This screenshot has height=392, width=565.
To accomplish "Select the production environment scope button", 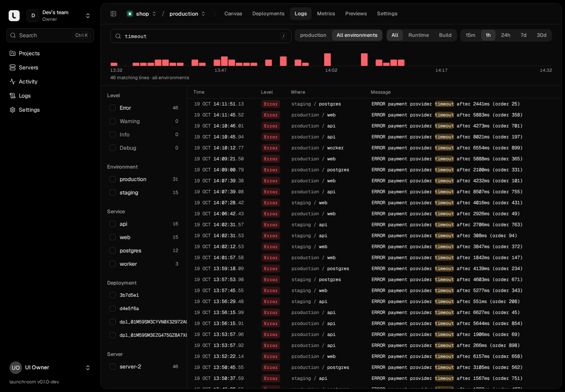I will (x=313, y=35).
